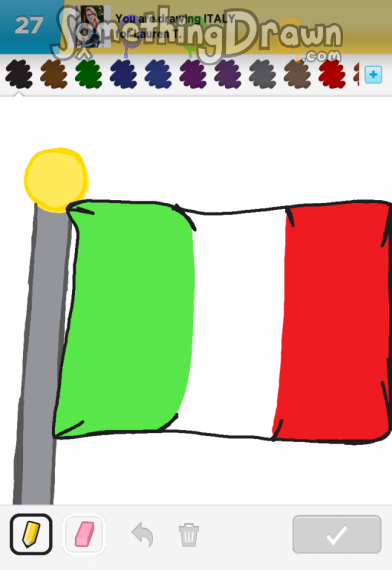The height and width of the screenshot is (570, 392).
Task: Select the taupe brown color swatch
Action: 297,75
